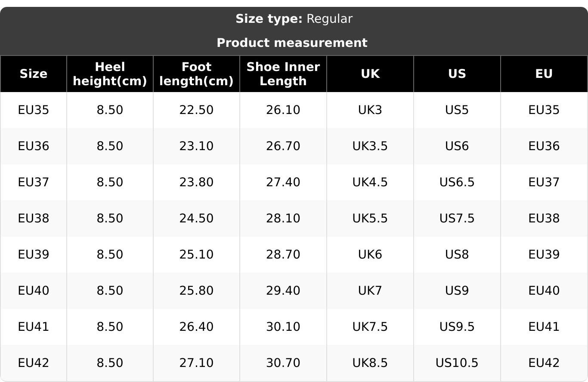Click the US column header
This screenshot has width=588, height=382.
[457, 74]
